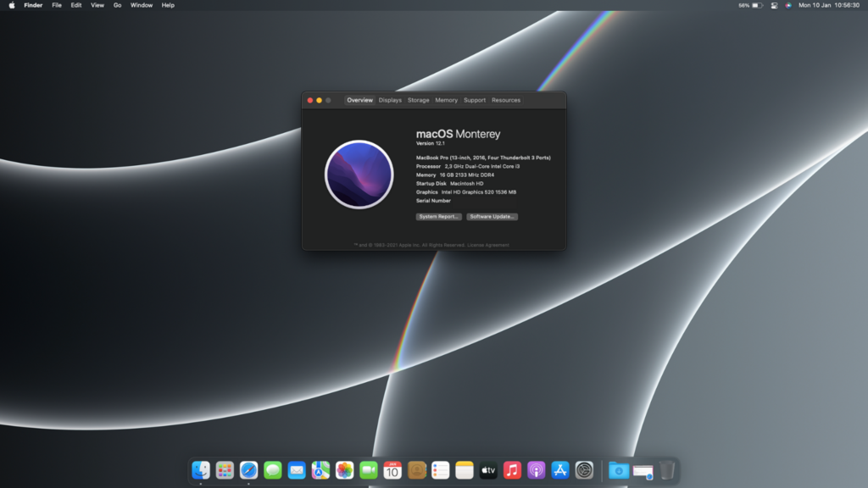Viewport: 868px width, 488px height.
Task: Click the System Report button
Action: [x=439, y=217]
